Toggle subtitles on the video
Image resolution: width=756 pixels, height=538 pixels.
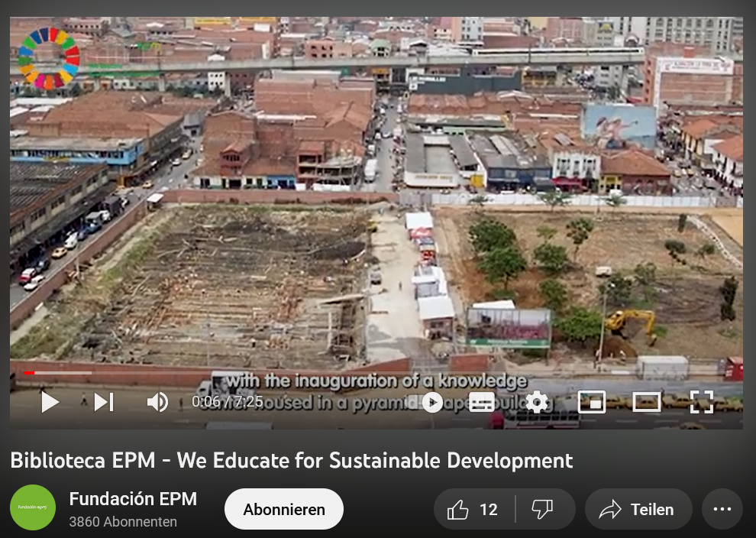click(481, 402)
